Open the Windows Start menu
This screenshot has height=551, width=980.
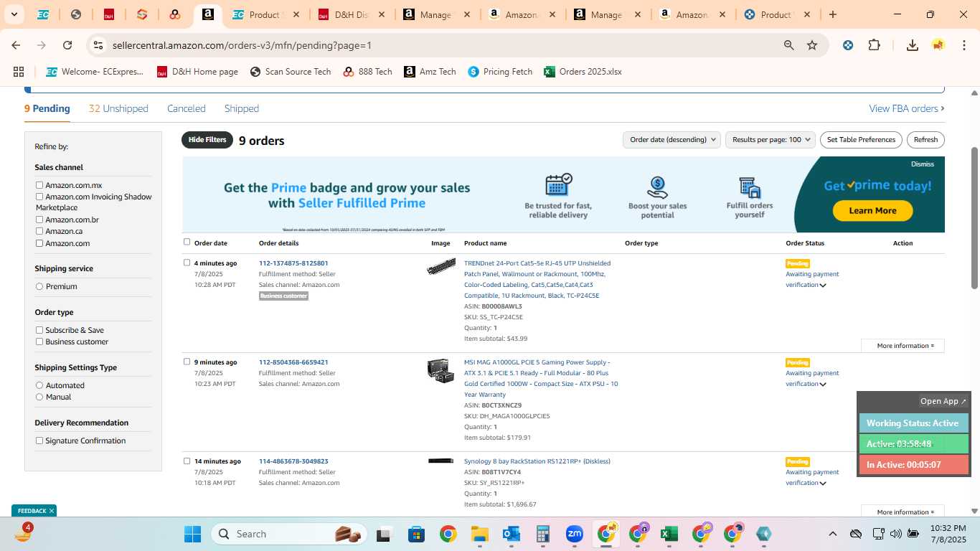click(x=192, y=534)
